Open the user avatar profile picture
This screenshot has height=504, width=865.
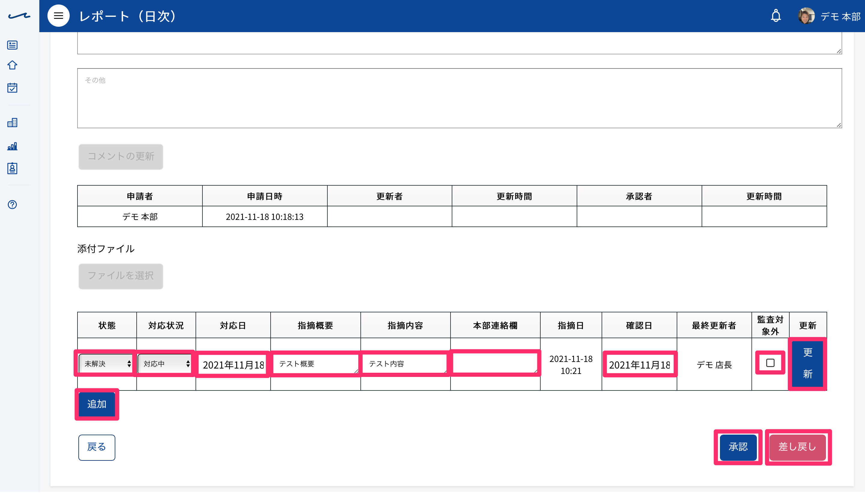coord(806,16)
